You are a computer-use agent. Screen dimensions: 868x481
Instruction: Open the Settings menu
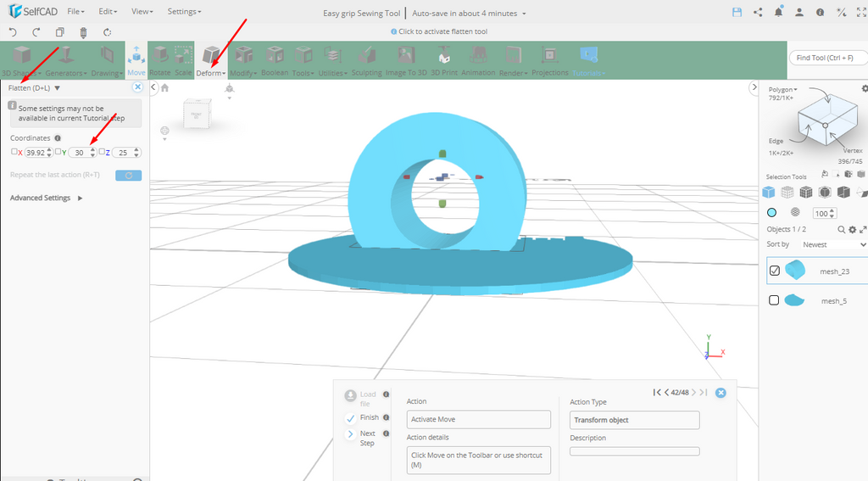[x=184, y=11]
